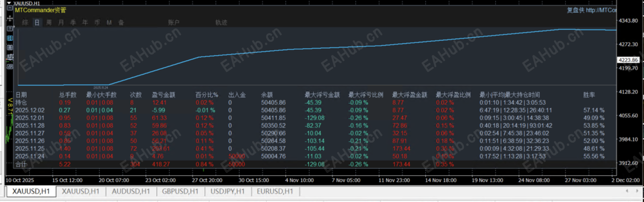The width and height of the screenshot is (644, 202).
Task: Open the 轨迹 trajectory tab
Action: pyautogui.click(x=221, y=23)
